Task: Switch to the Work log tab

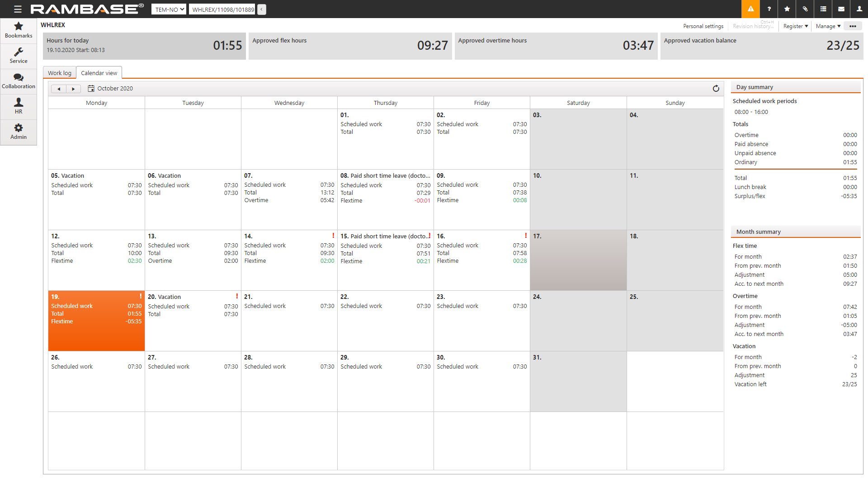Action: click(x=60, y=73)
